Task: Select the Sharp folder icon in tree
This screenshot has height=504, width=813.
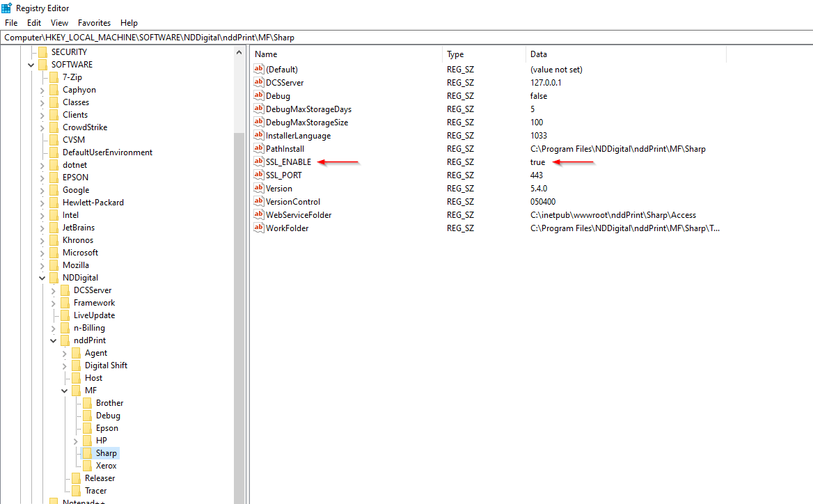Action: click(x=87, y=453)
